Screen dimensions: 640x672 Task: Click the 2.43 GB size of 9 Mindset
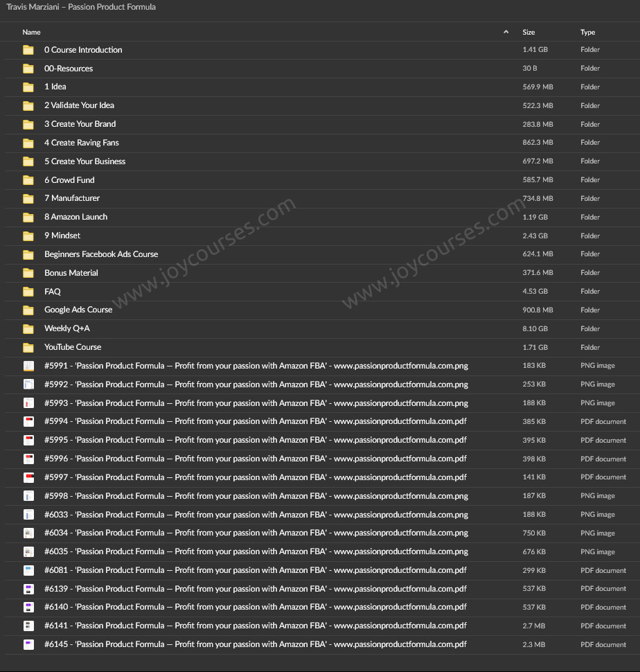(535, 236)
